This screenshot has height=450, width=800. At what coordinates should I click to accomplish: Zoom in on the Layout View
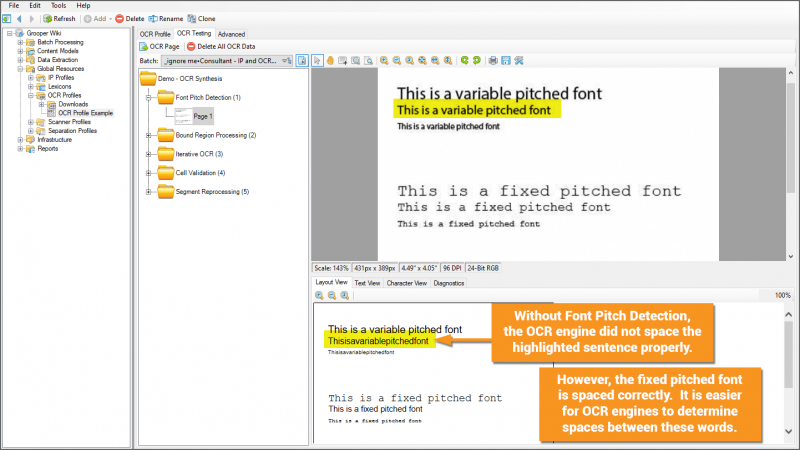pos(319,295)
